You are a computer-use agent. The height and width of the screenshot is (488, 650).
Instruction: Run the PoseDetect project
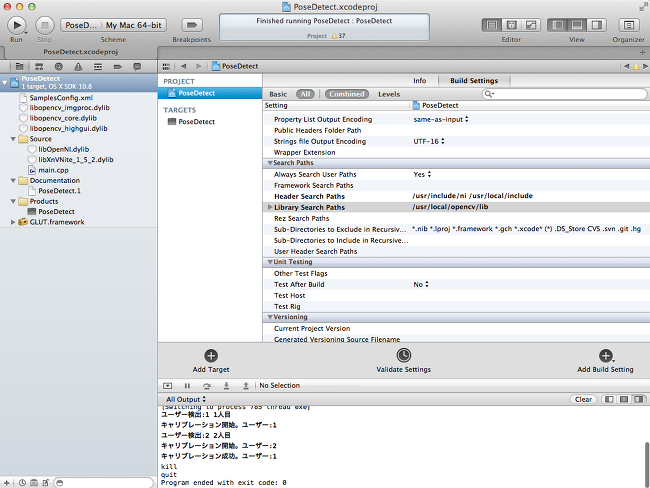(x=17, y=25)
